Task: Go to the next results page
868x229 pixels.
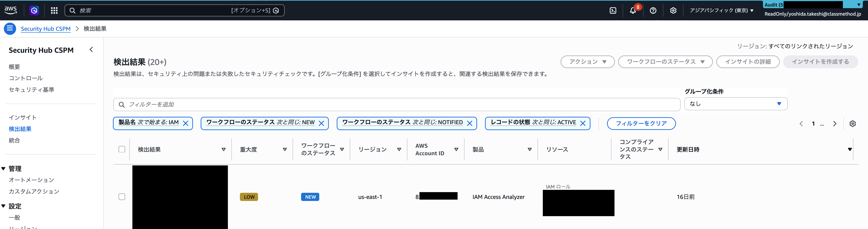Action: coord(835,124)
